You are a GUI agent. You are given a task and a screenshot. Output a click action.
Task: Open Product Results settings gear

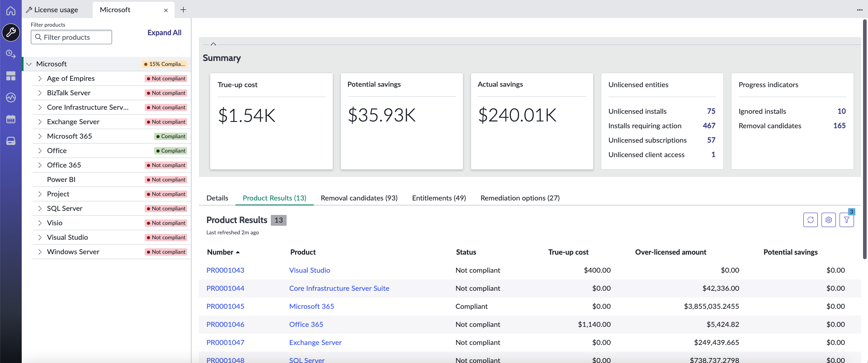829,220
